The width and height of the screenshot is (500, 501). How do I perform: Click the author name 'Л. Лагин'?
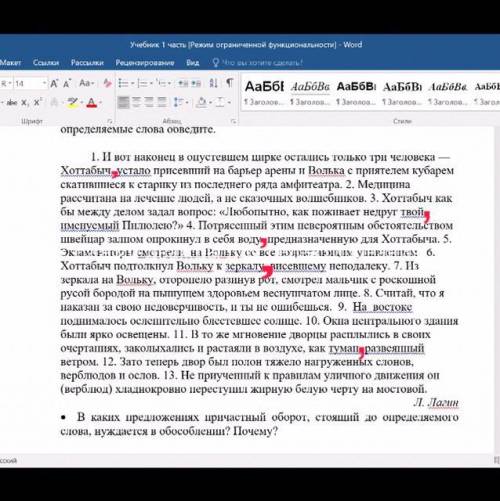[x=436, y=403]
